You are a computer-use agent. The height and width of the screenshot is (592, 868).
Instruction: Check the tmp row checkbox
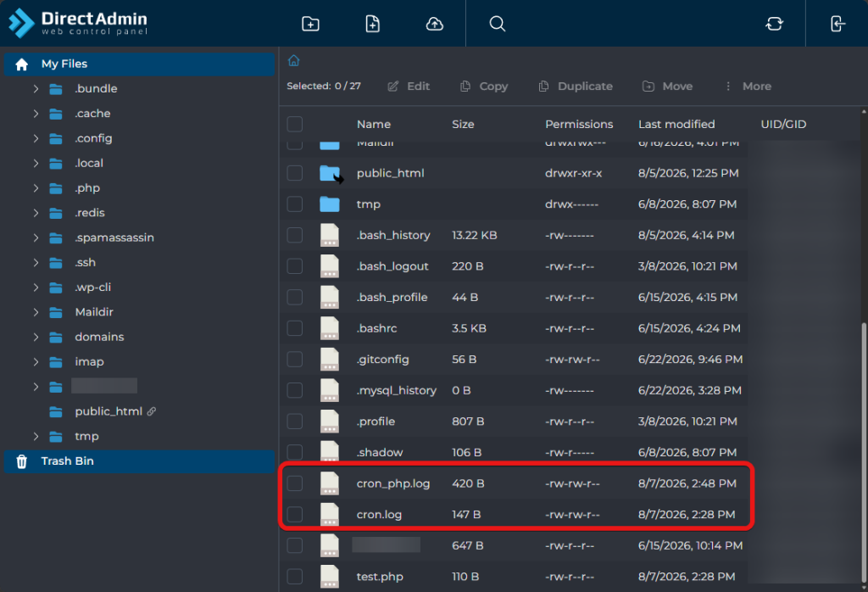[294, 204]
